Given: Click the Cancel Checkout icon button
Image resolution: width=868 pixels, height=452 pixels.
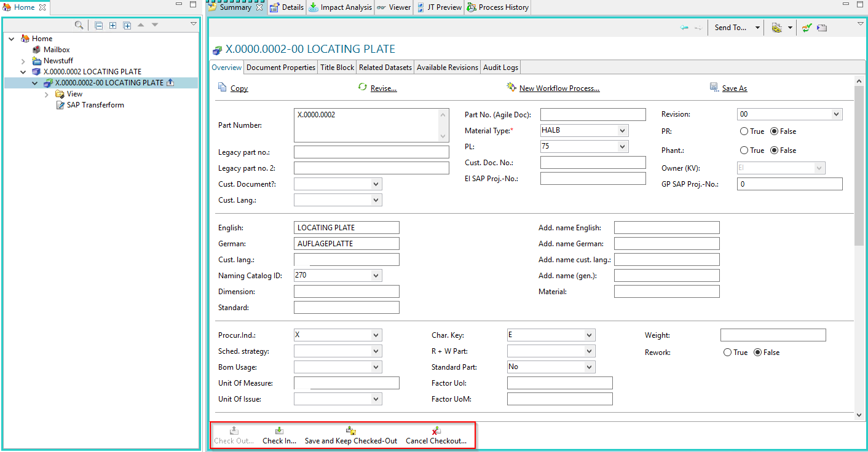Looking at the screenshot, I should pyautogui.click(x=436, y=431).
